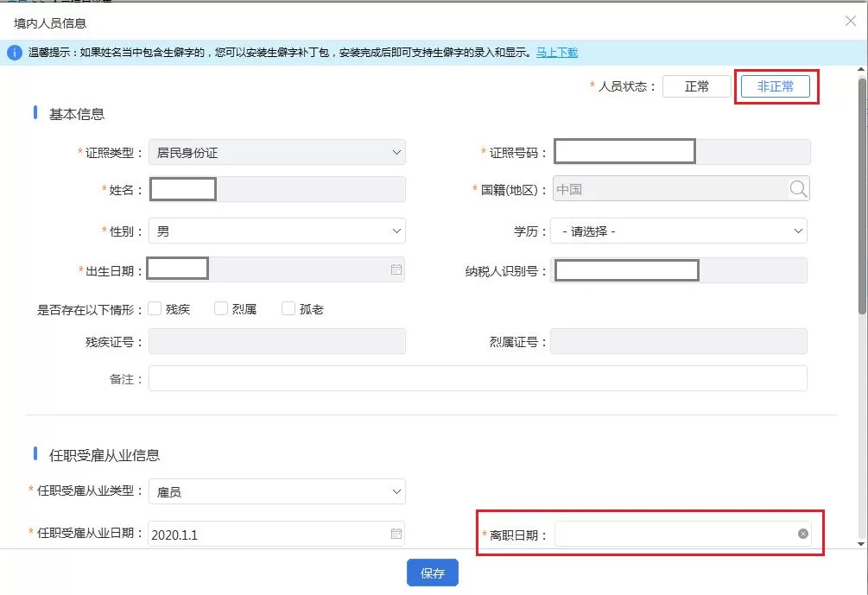The width and height of the screenshot is (868, 595).
Task: Close the 境内人员信息 dialog
Action: pyautogui.click(x=851, y=22)
